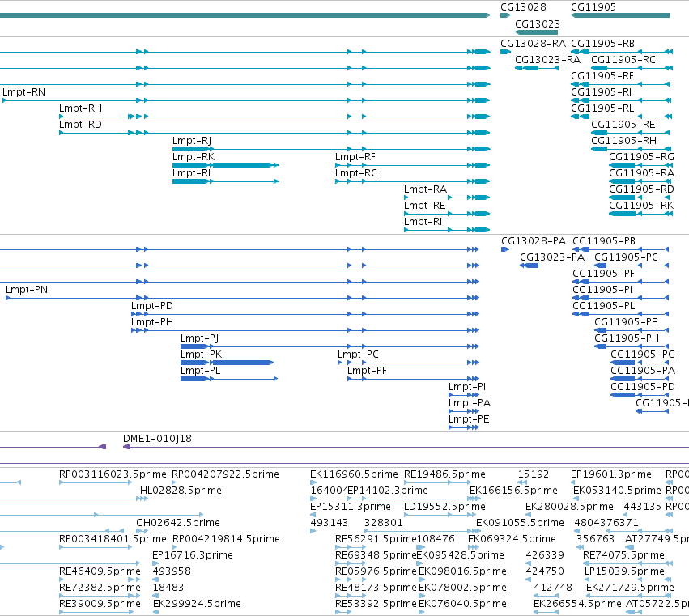Click transcript label CG11905-RF

[602, 76]
